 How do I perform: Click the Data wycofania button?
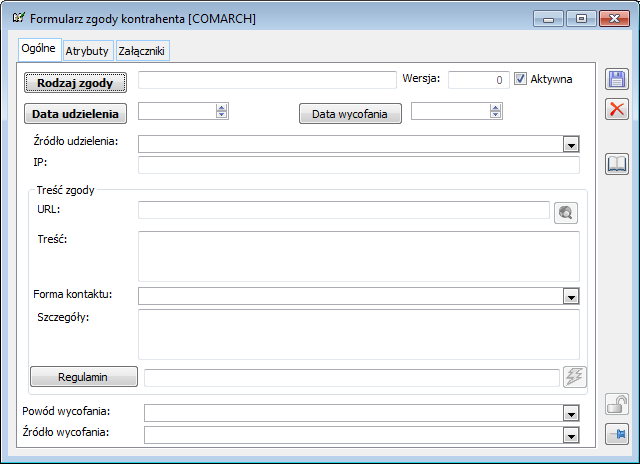click(x=350, y=113)
